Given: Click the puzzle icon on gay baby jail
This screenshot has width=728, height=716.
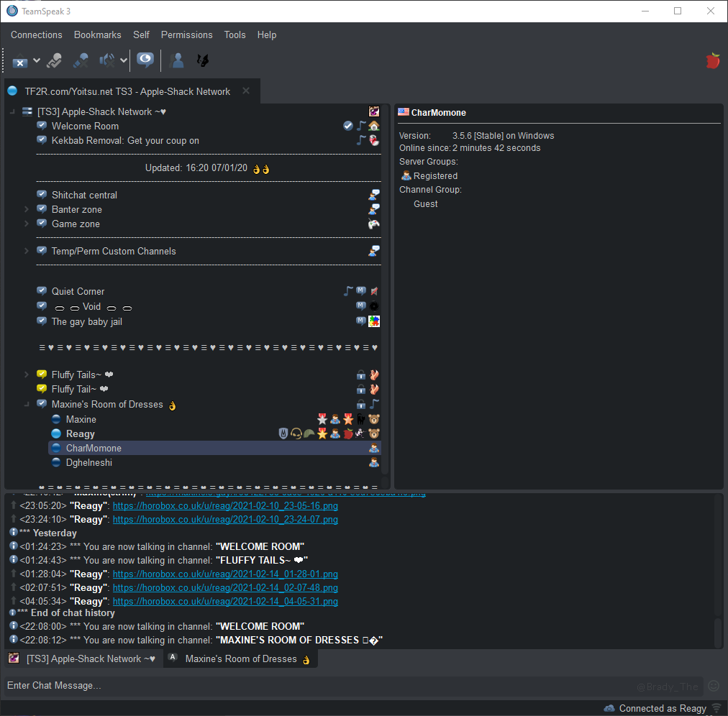Looking at the screenshot, I should (x=374, y=321).
